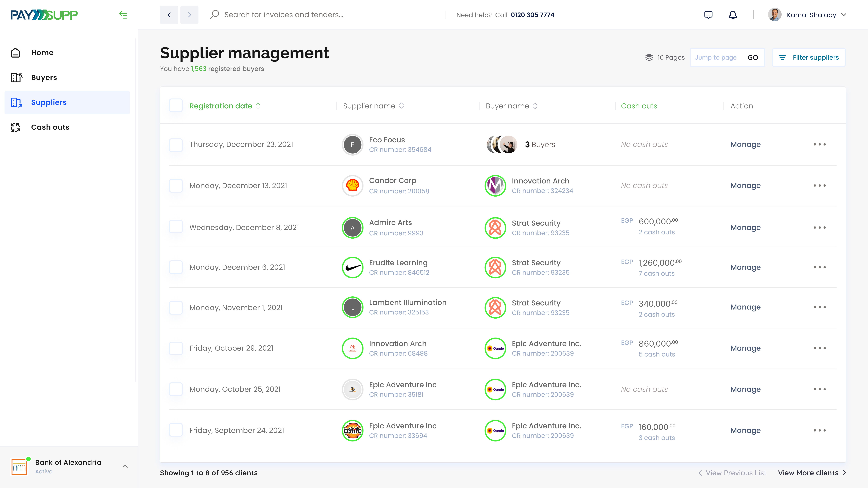Screen dimensions: 868x488
Task: Go to Cash outs in sidebar
Action: 50,127
